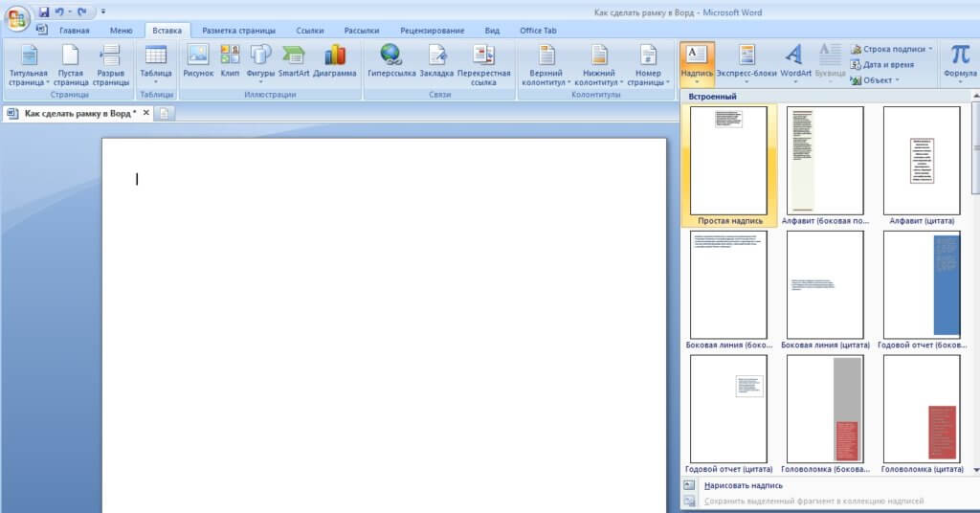
Task: Open the Разметка страницы tab
Action: 238,31
